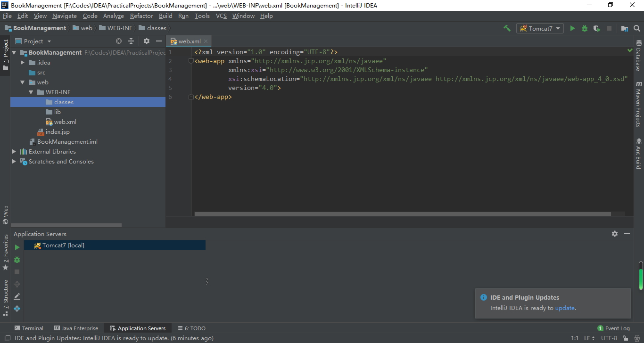Expand Scratches and Consoles node

pyautogui.click(x=14, y=162)
